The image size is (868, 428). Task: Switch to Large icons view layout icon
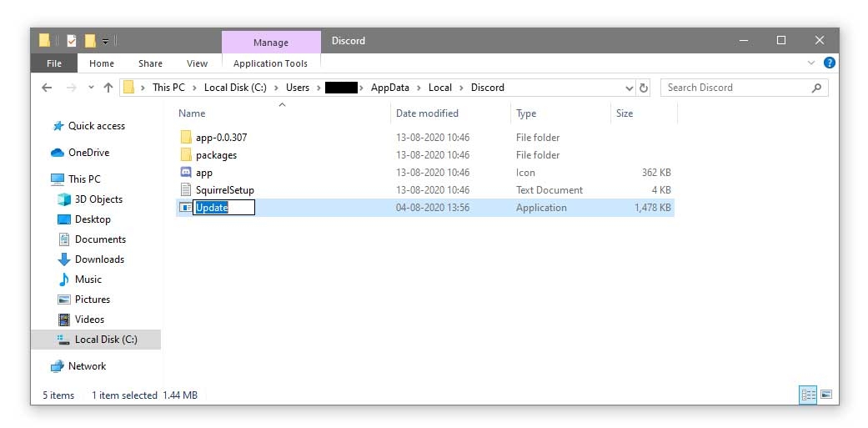tap(826, 395)
